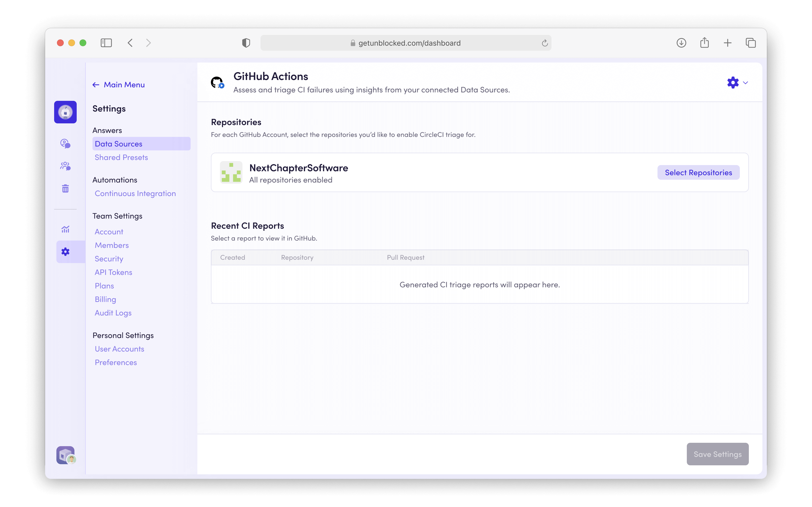The height and width of the screenshot is (507, 812).
Task: Open the chat answers icon in sidebar
Action: [65, 144]
